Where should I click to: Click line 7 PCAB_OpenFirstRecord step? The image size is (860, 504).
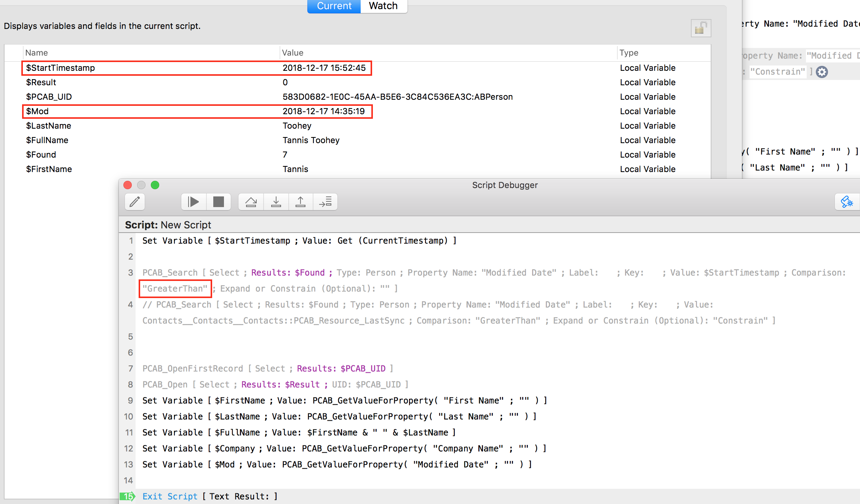(x=268, y=368)
